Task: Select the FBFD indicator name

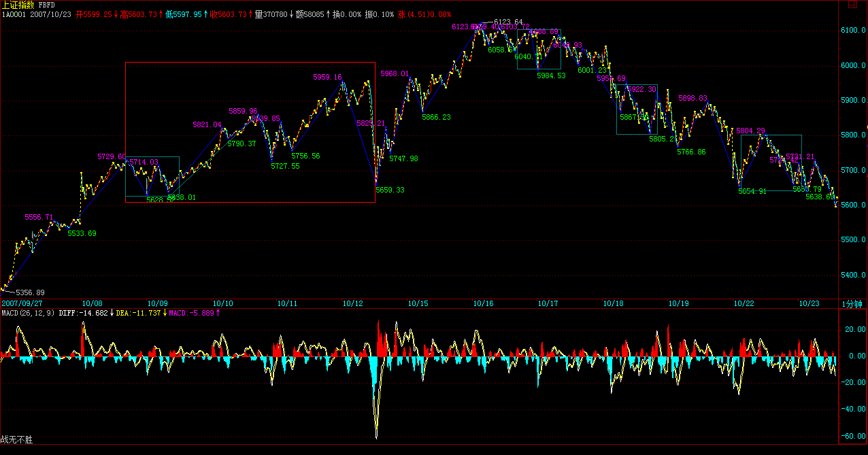Action: [x=46, y=5]
